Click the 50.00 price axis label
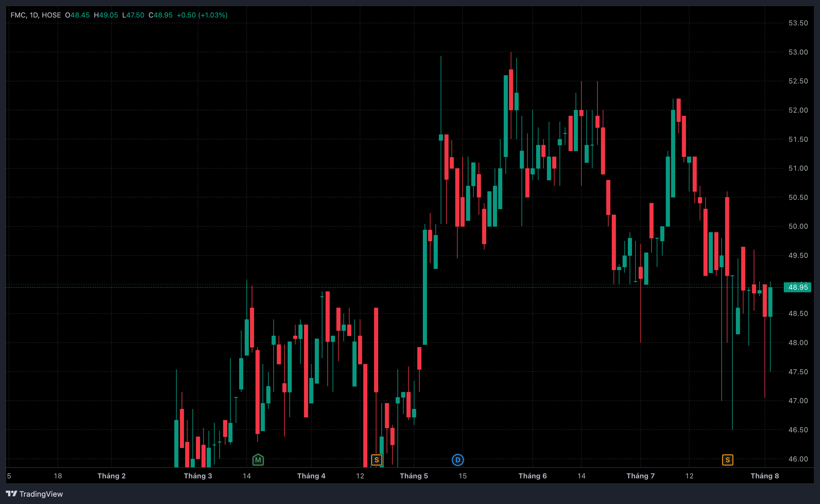The image size is (820, 504). [x=798, y=226]
